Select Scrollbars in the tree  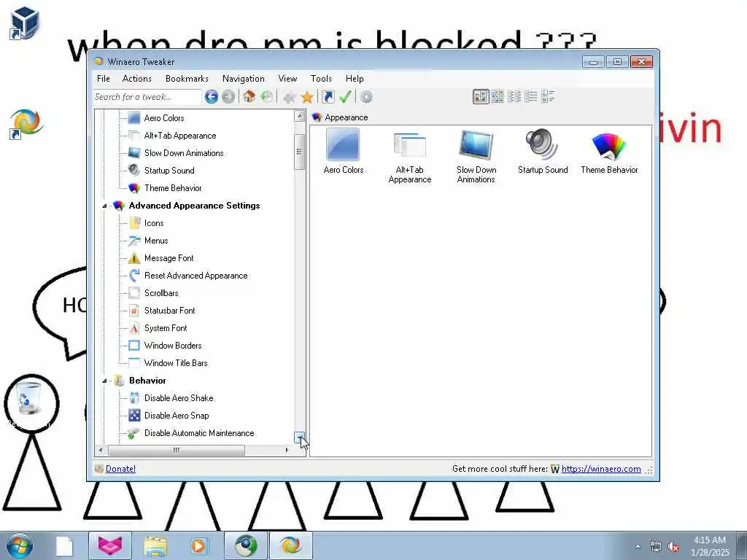(161, 293)
